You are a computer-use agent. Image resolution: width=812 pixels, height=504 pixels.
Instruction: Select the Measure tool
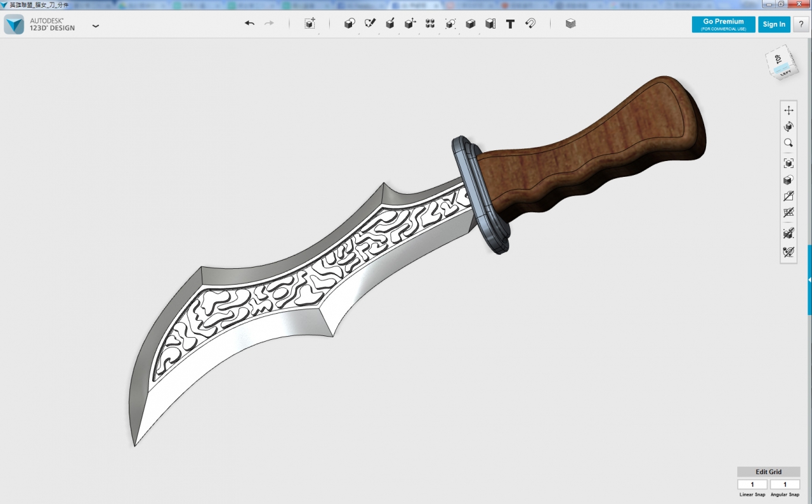[490, 23]
